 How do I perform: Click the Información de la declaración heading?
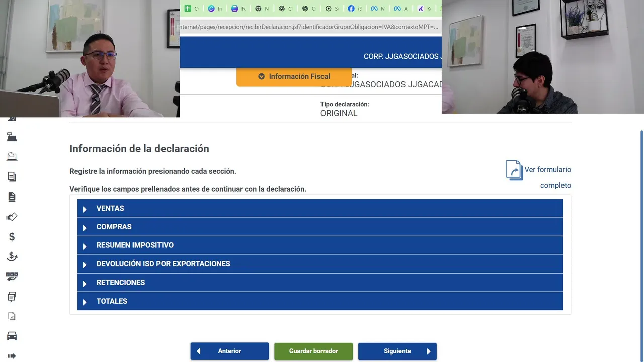(139, 149)
